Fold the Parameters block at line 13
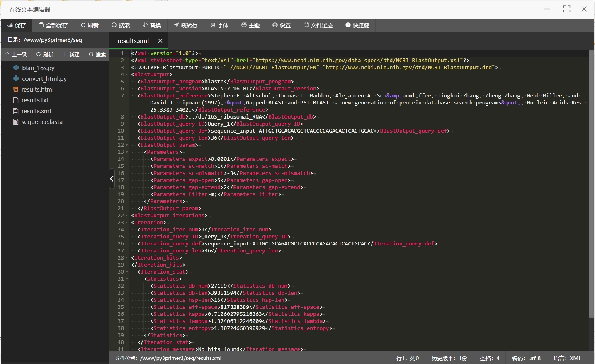 click(127, 152)
